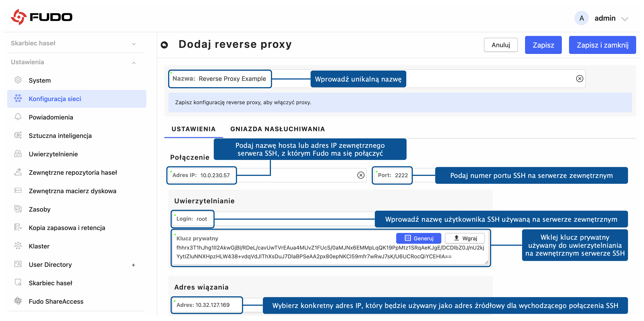The image size is (644, 321).
Task: Click the Kopia zapasowa i retencja icon
Action: pos(18,227)
